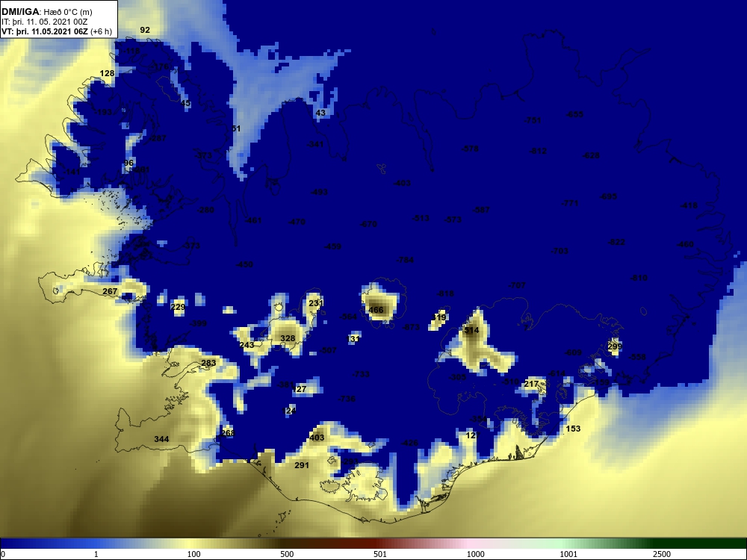
Task: Click the map value -341
Action: (x=315, y=144)
